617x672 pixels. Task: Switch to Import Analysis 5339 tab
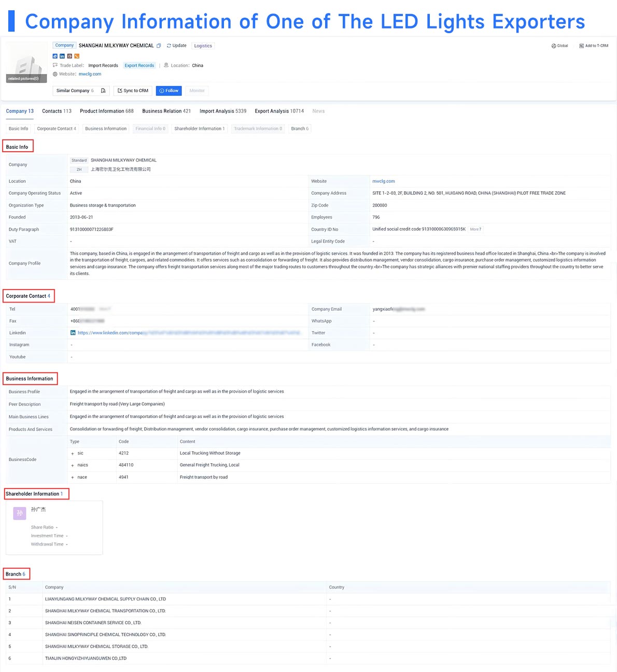pyautogui.click(x=223, y=111)
